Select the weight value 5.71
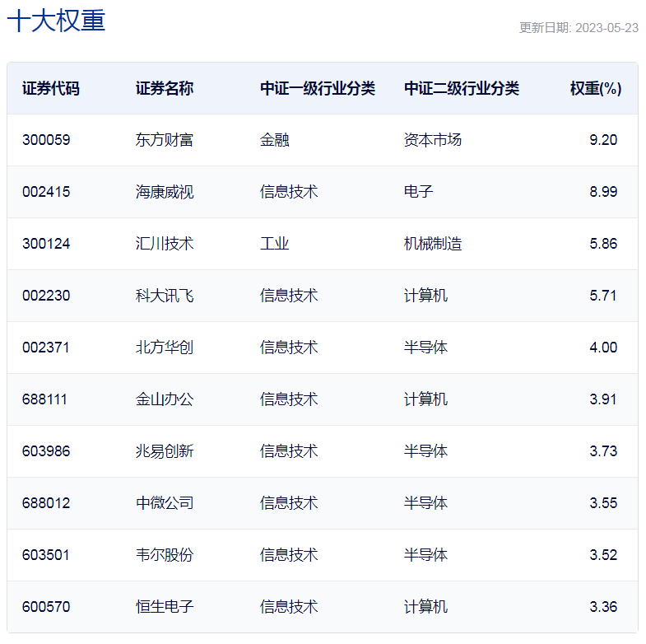 (603, 296)
